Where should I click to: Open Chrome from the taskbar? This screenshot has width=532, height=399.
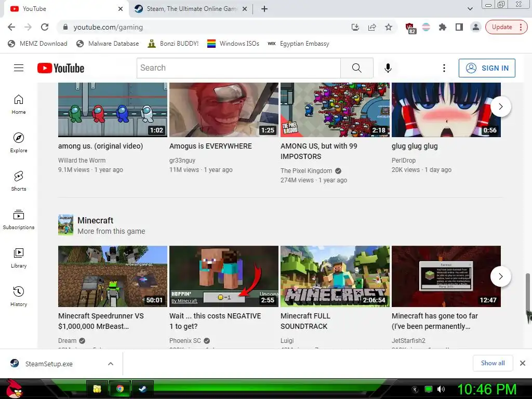click(x=120, y=389)
